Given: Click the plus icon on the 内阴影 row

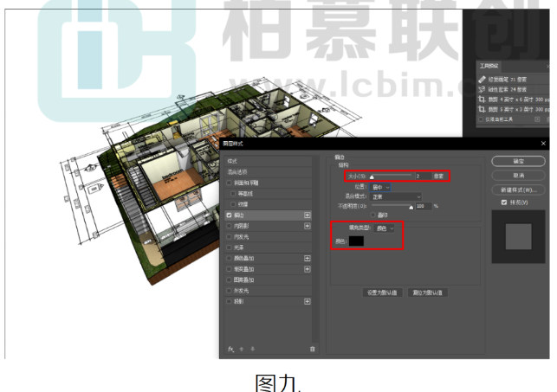Looking at the screenshot, I should [x=308, y=226].
